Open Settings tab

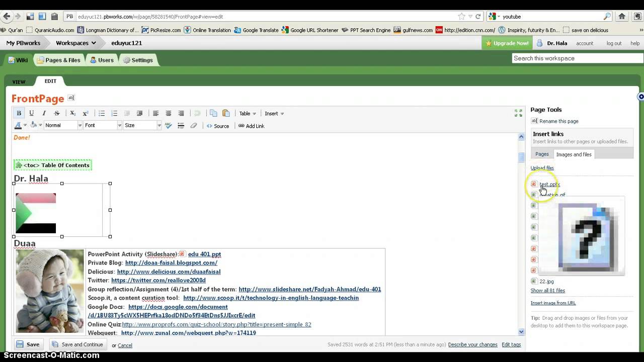tap(138, 60)
